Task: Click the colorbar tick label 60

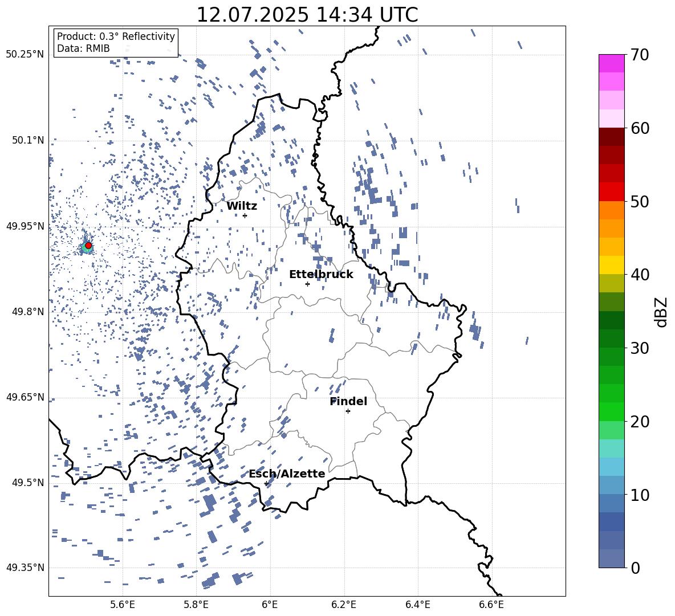Action: click(640, 128)
